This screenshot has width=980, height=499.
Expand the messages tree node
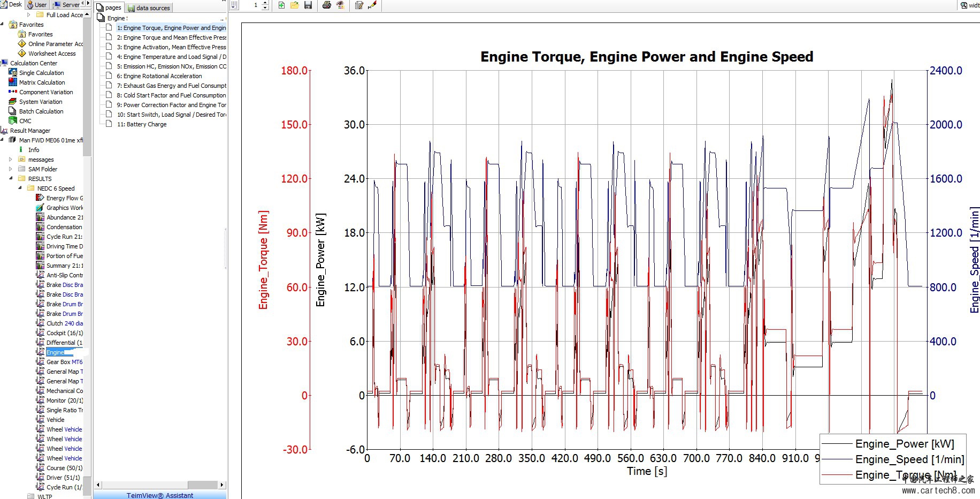11,160
